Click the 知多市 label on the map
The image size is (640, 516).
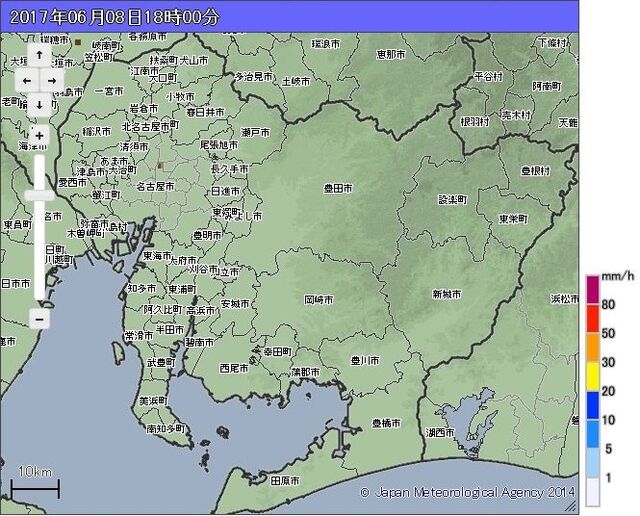point(142,288)
